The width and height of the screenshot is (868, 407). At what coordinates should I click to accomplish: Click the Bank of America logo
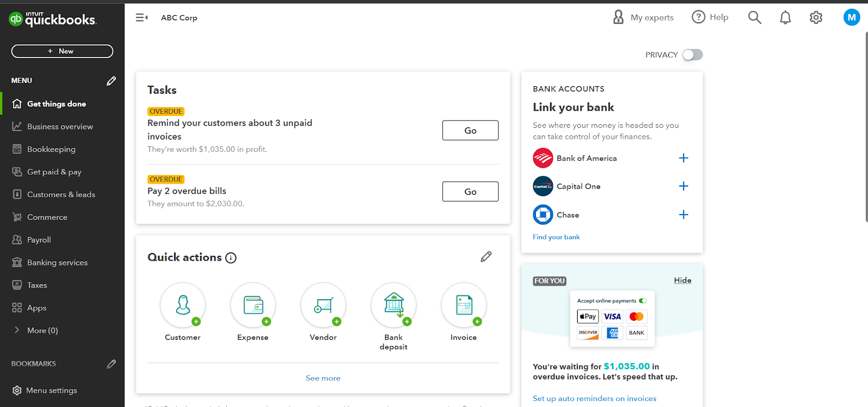[543, 158]
